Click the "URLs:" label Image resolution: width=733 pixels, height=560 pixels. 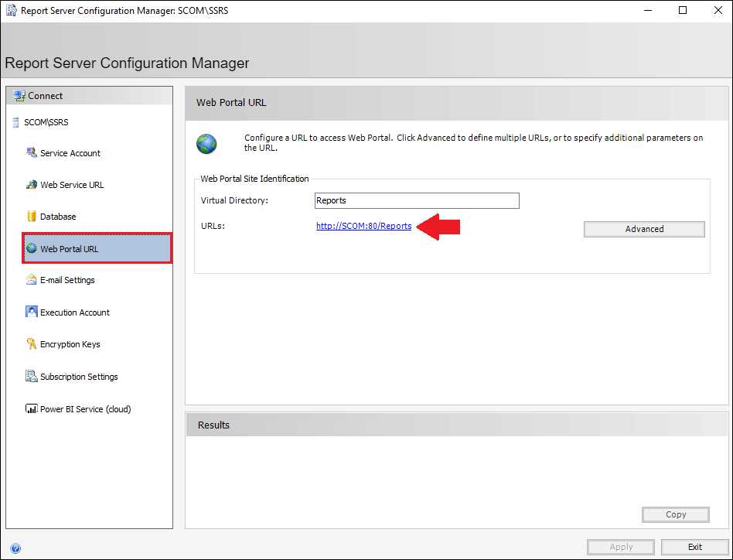(x=213, y=227)
